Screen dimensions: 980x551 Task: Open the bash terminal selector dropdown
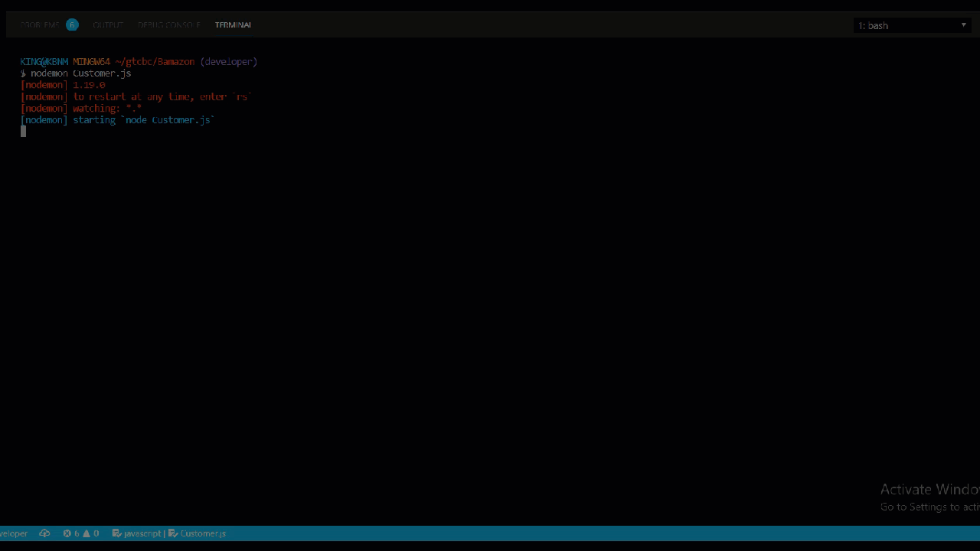[913, 25]
